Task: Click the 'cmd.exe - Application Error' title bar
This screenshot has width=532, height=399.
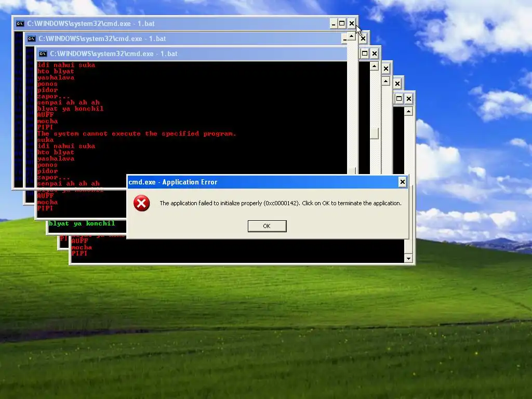Action: pos(268,182)
